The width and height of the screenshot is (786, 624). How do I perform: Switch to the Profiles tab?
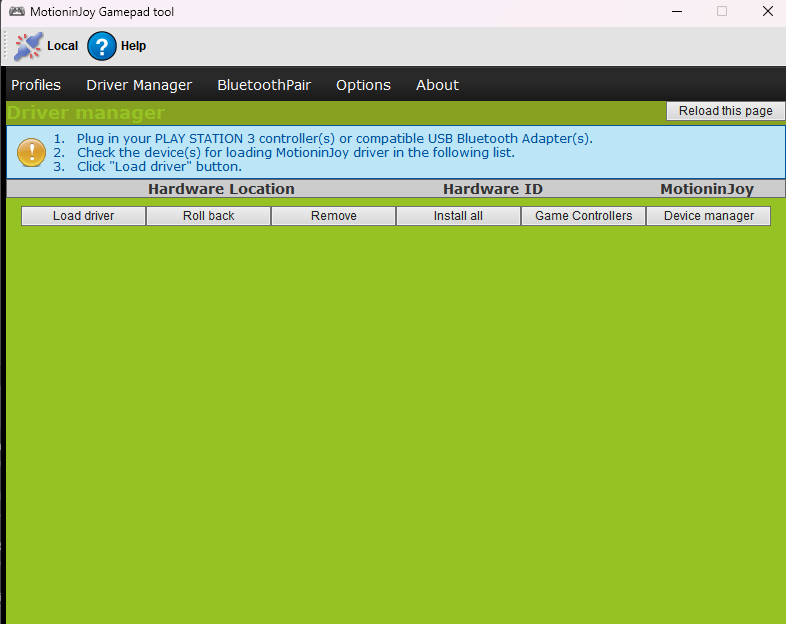point(36,85)
